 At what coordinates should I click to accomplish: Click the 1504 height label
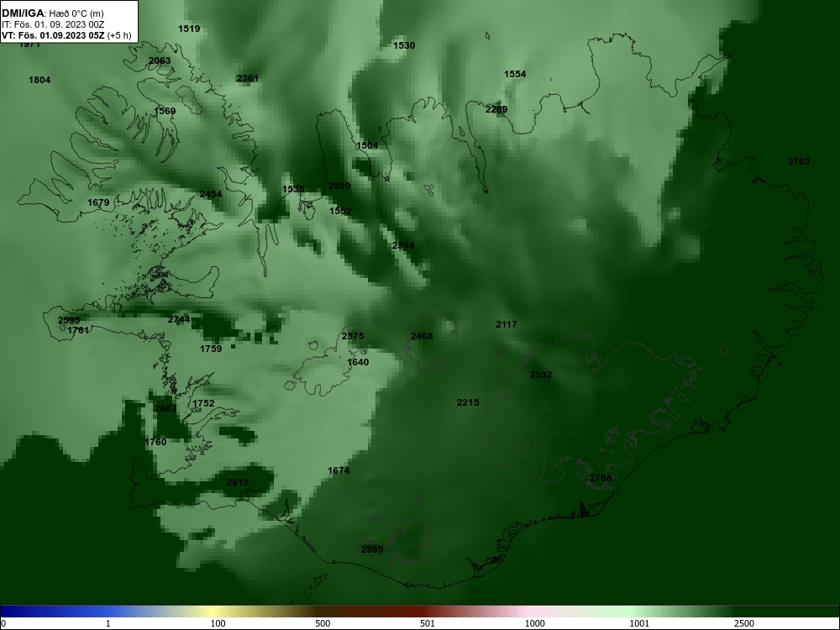(367, 145)
